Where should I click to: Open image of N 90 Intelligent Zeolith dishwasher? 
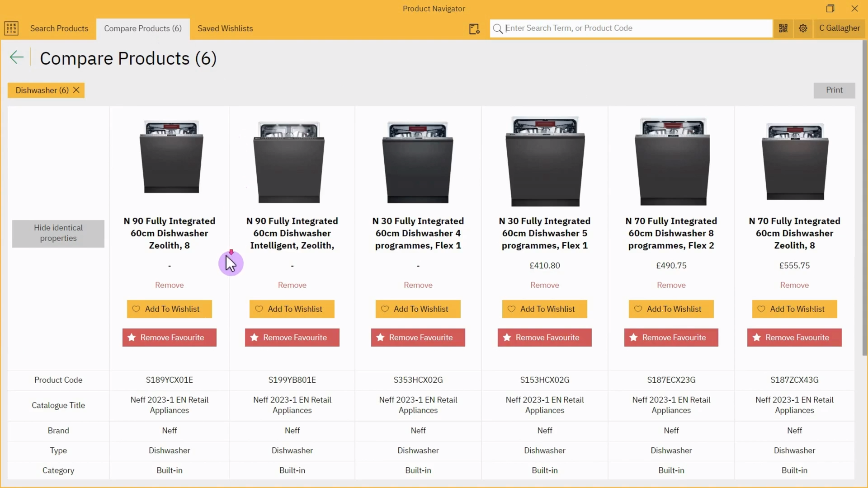point(289,162)
